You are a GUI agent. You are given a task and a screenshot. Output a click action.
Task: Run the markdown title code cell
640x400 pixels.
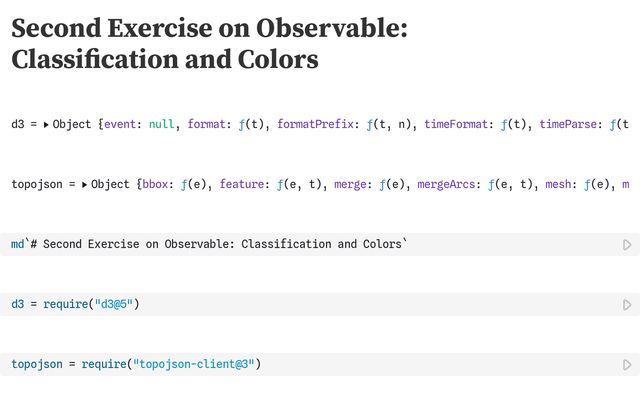627,244
